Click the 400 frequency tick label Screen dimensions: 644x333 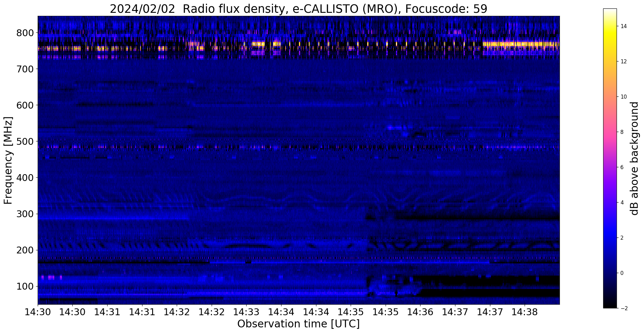pos(25,178)
